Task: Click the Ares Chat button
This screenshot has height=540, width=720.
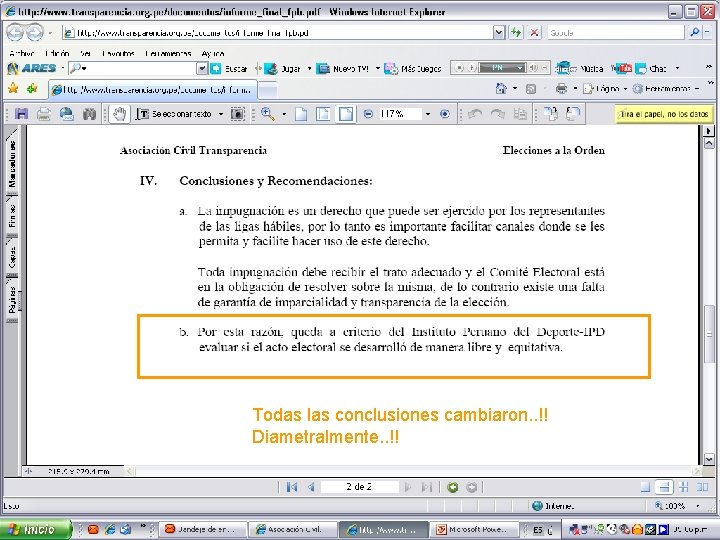Action: (651, 68)
